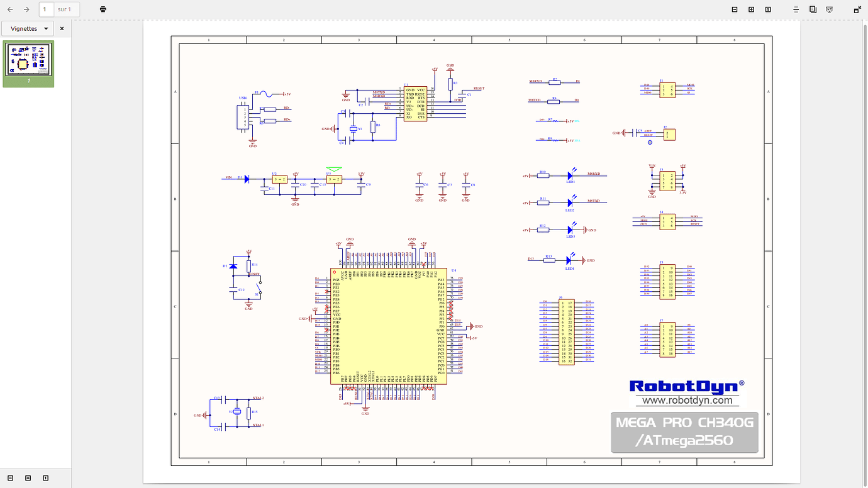Open the Vignettes sidebar dropdown
This screenshot has width=868, height=488.
click(28, 28)
